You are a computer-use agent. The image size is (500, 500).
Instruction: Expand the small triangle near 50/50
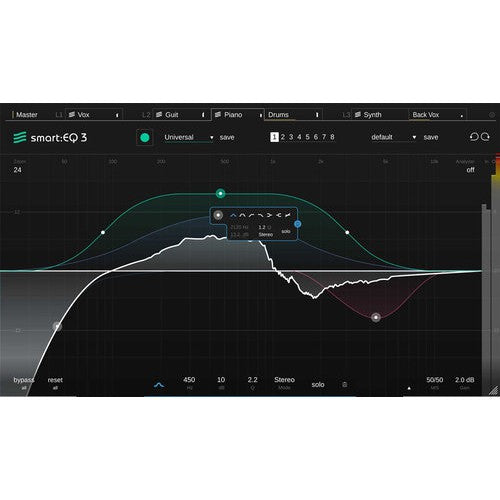click(x=409, y=388)
